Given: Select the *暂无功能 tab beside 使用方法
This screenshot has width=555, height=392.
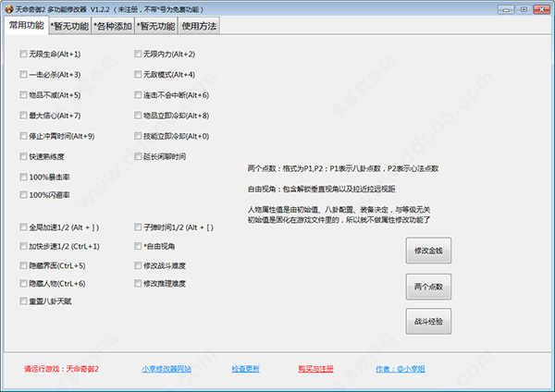Looking at the screenshot, I should pyautogui.click(x=156, y=26).
